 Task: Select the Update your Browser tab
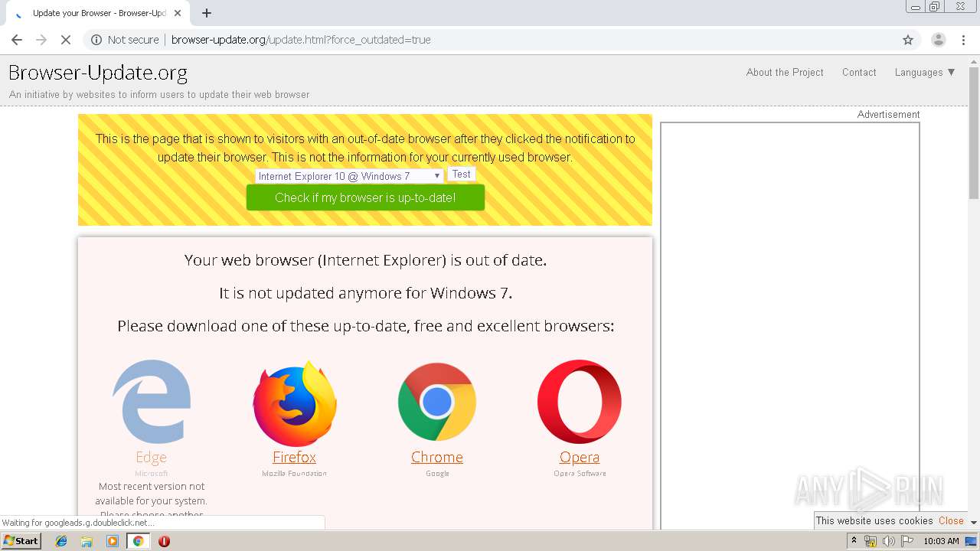coord(96,13)
